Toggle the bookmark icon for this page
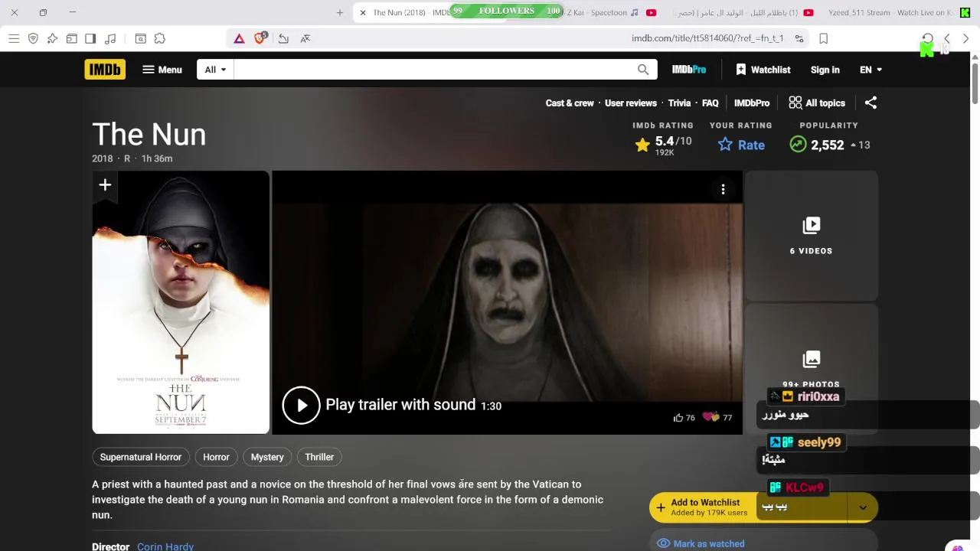The width and height of the screenshot is (980, 551). tap(824, 38)
